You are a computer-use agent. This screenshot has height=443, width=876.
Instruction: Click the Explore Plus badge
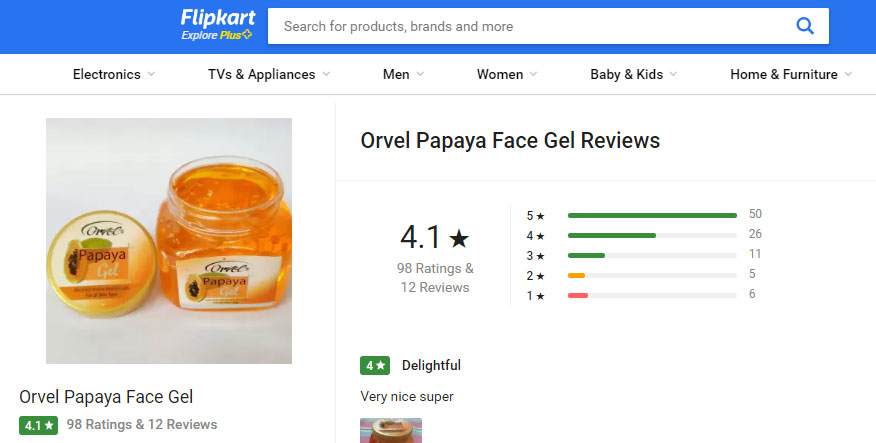(217, 35)
